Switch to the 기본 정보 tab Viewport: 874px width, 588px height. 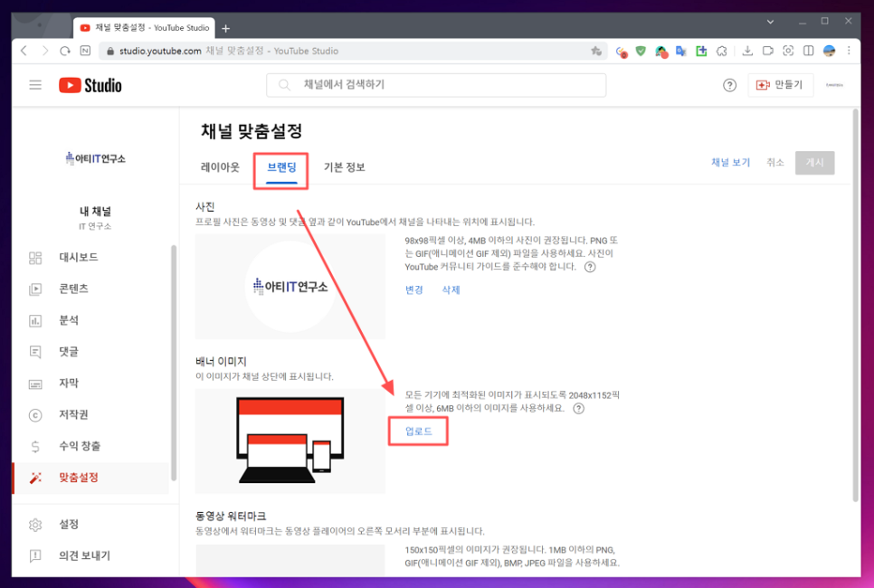[x=344, y=167]
